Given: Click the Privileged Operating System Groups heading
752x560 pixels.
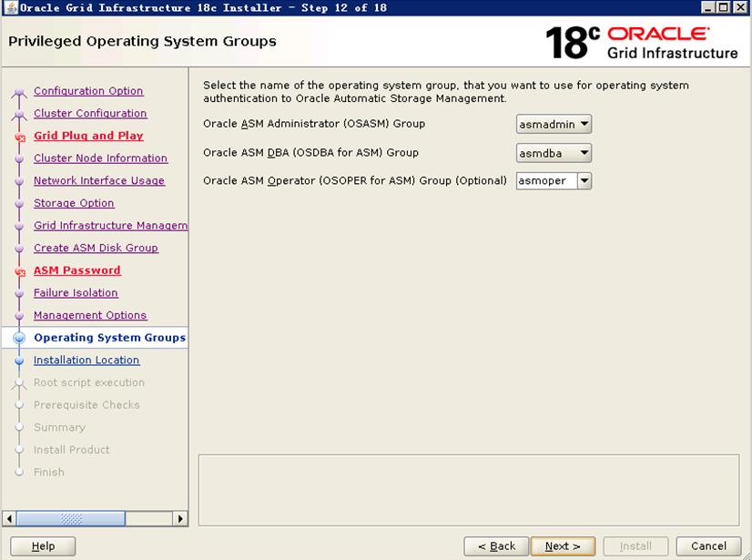Looking at the screenshot, I should pyautogui.click(x=142, y=41).
